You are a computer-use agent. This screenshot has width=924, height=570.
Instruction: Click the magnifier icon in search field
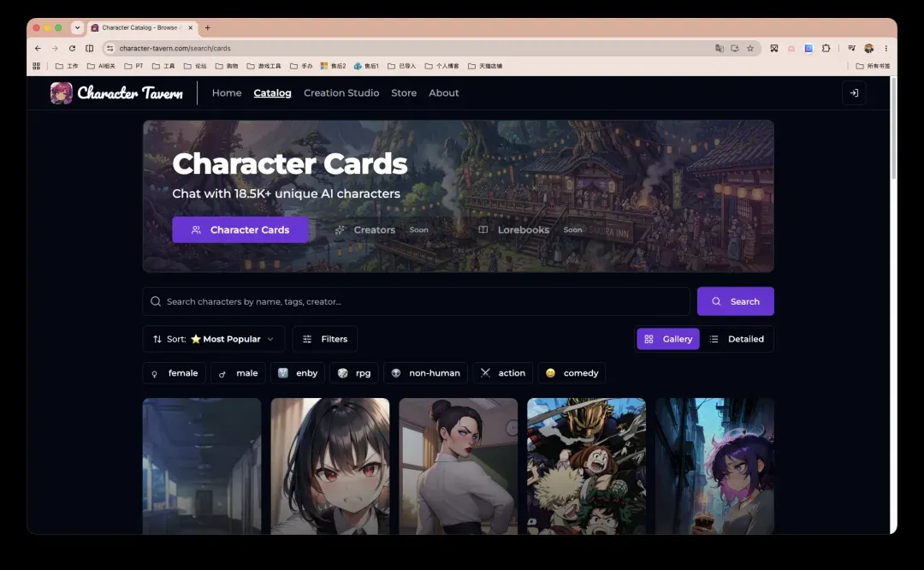156,301
